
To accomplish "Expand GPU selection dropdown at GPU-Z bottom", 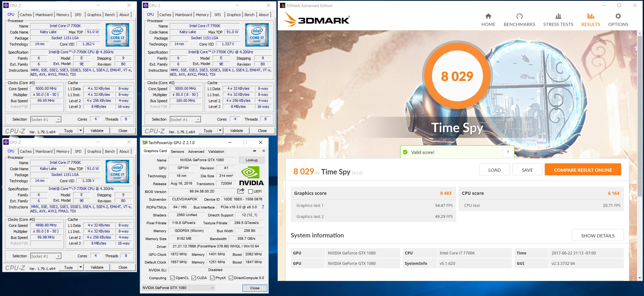I will [x=212, y=288].
